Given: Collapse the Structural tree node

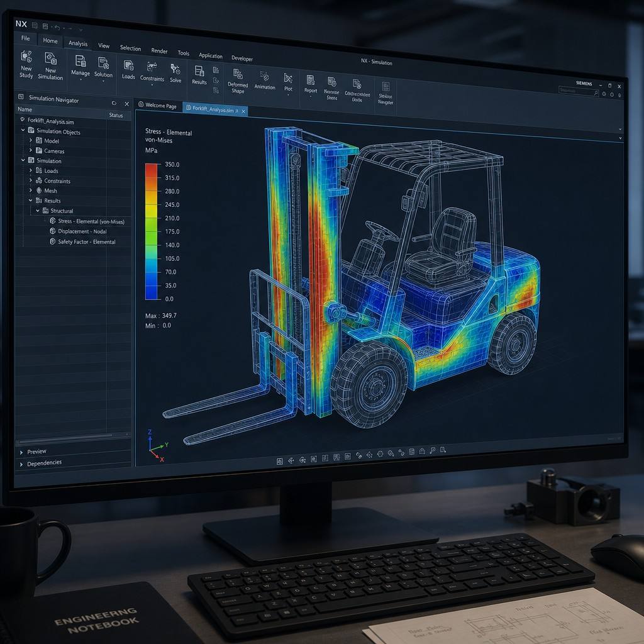Looking at the screenshot, I should [38, 210].
